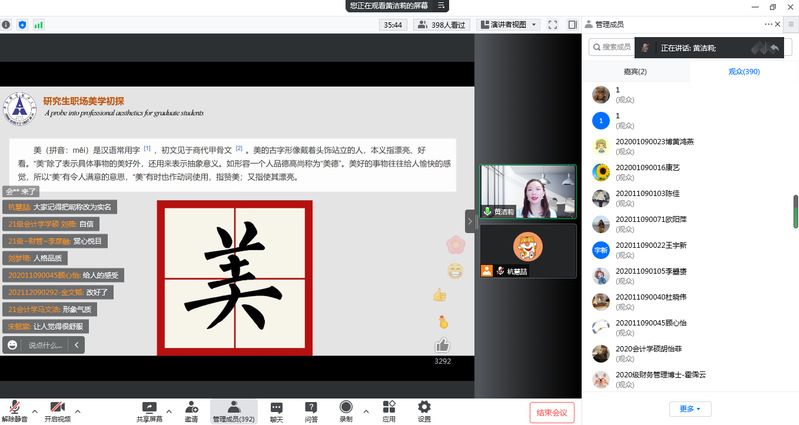Open the Chat (聊天) panel icon
The width and height of the screenshot is (799, 425).
click(276, 407)
